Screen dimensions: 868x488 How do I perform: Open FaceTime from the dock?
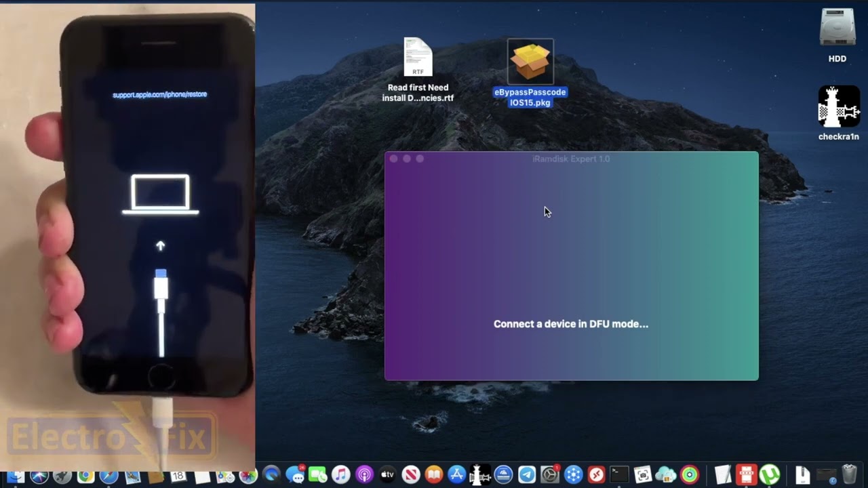click(x=317, y=475)
